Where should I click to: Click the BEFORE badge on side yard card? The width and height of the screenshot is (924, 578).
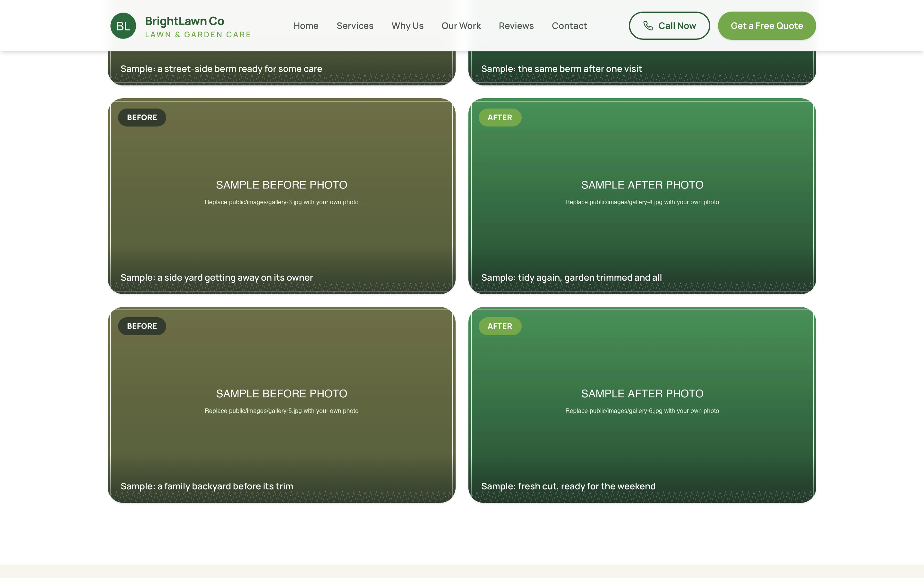click(x=142, y=117)
